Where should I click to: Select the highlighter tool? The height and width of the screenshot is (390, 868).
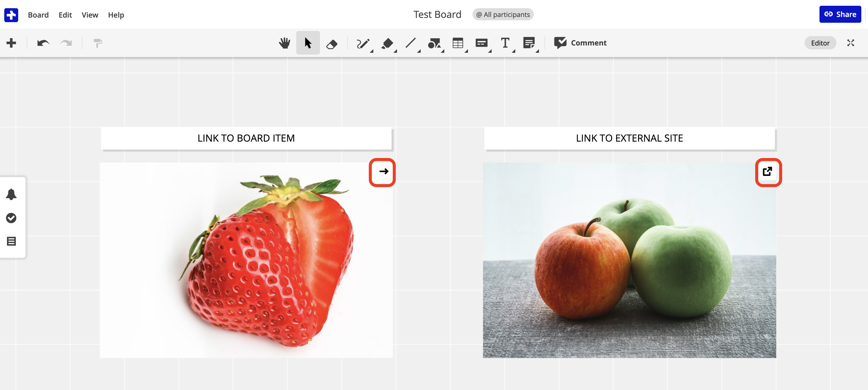point(387,43)
